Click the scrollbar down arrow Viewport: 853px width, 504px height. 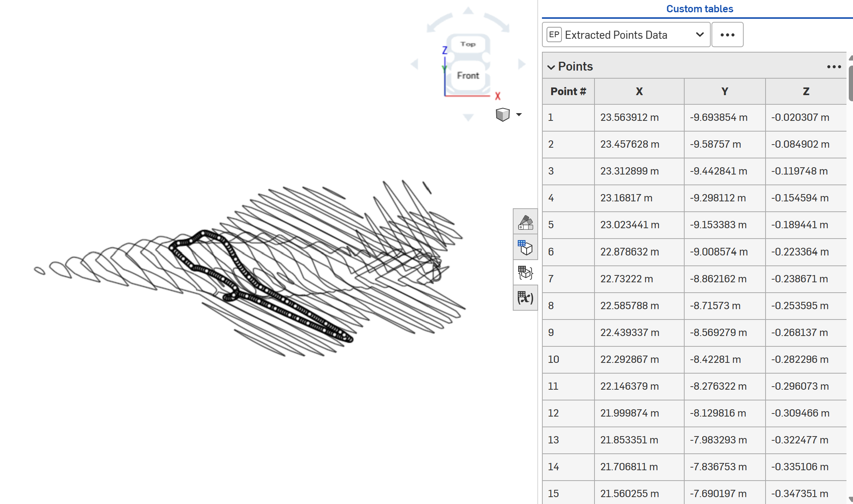coord(851,499)
